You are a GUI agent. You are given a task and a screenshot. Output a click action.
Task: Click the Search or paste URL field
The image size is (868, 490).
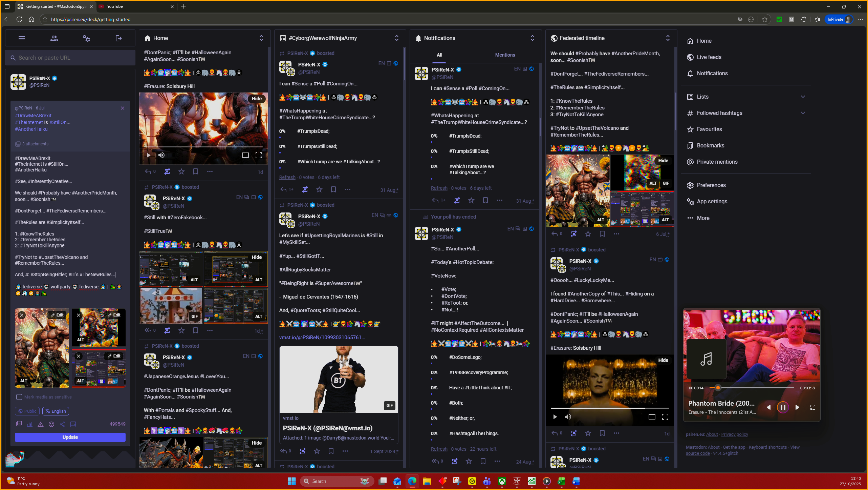coord(70,58)
